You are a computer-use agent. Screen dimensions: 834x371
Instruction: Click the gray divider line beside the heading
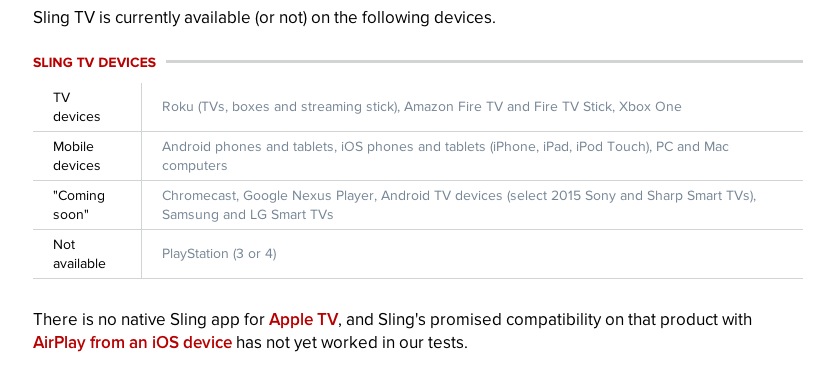pyautogui.click(x=484, y=62)
